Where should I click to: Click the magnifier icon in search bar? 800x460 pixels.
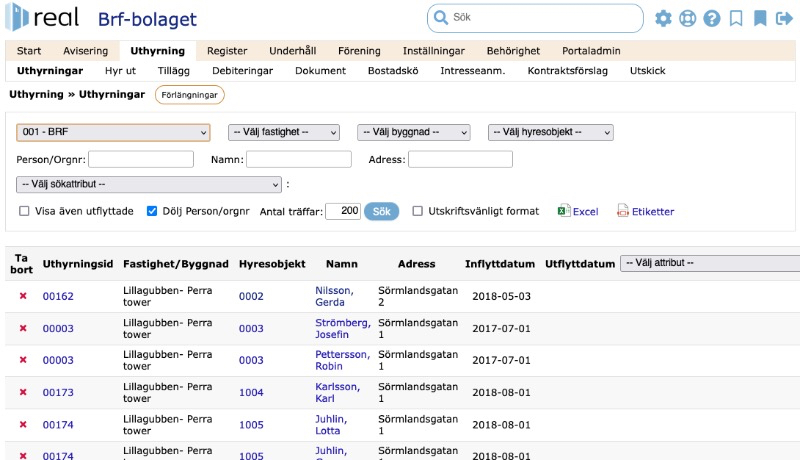[441, 17]
